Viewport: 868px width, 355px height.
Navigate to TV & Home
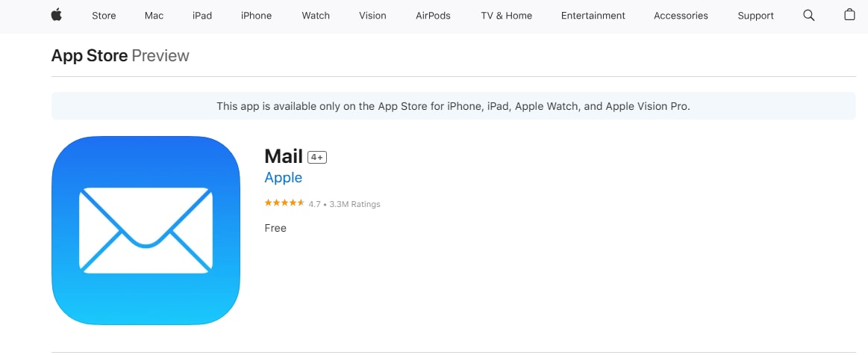click(x=506, y=16)
